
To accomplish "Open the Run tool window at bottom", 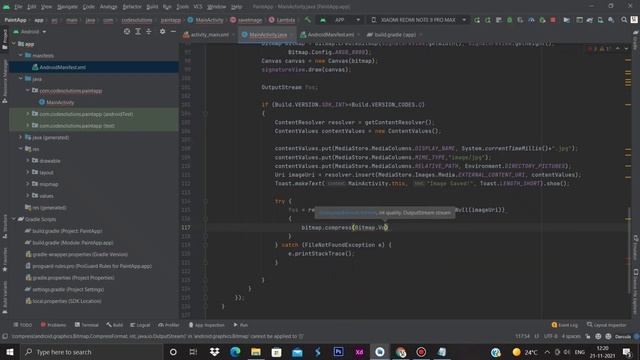I will [240, 325].
